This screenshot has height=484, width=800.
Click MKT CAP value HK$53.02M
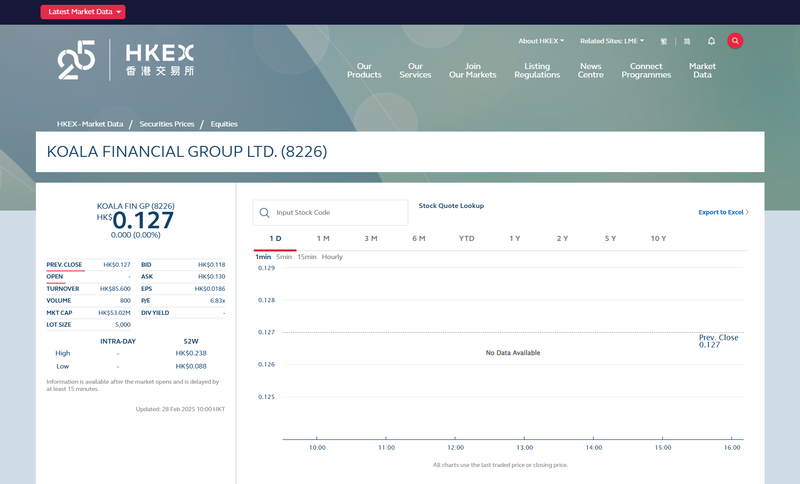pos(114,313)
